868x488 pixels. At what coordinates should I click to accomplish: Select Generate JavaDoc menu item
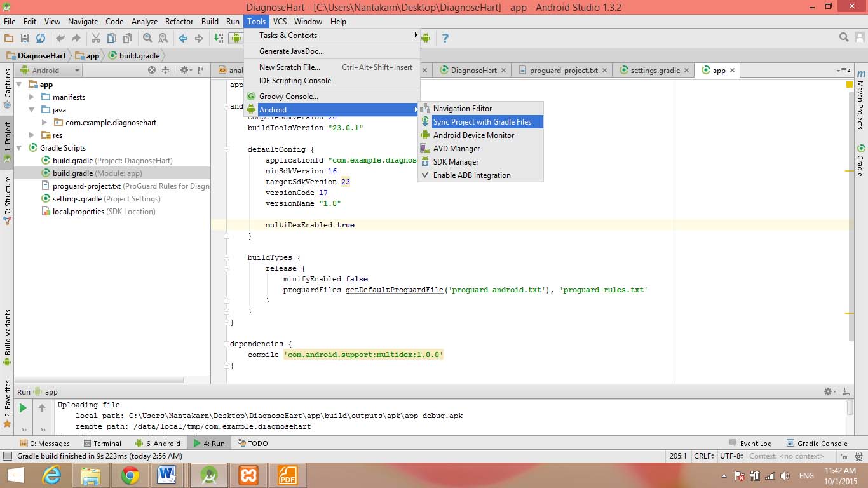point(332,51)
